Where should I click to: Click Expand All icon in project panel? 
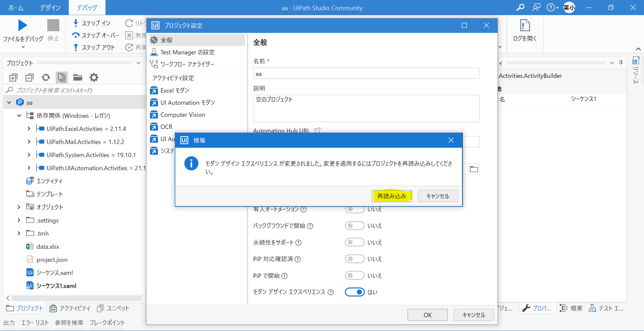(x=13, y=78)
